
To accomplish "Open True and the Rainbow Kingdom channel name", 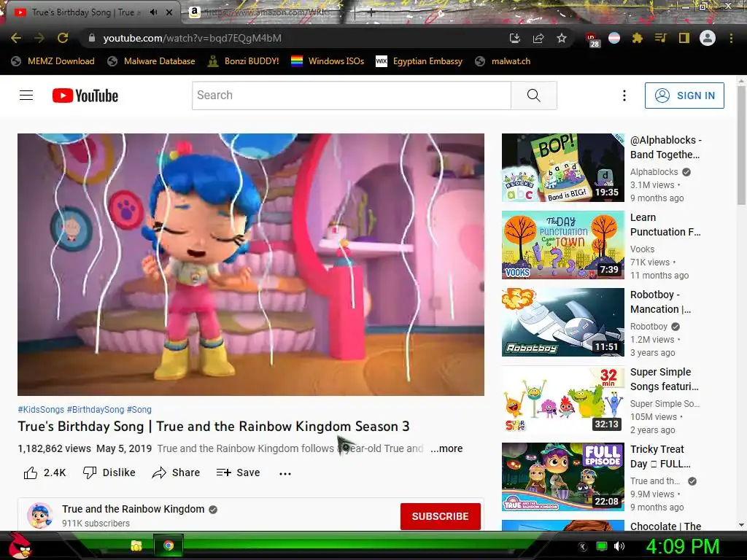I will [x=133, y=509].
